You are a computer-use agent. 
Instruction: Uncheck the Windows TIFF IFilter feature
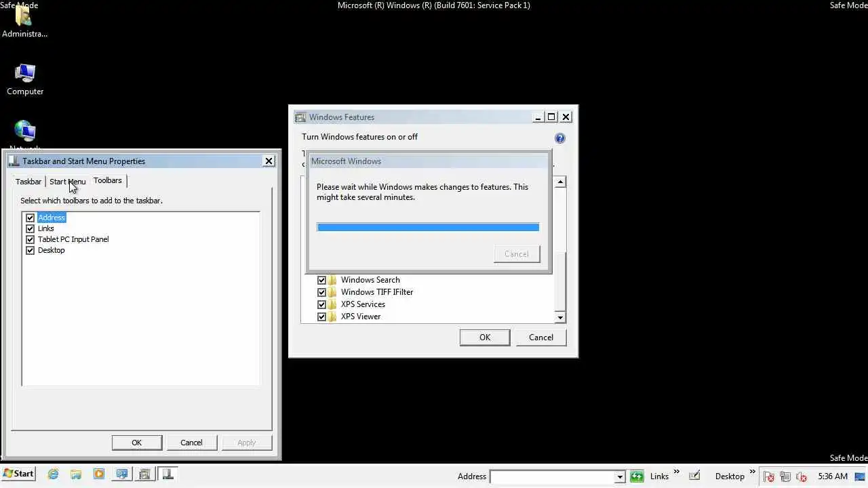click(322, 292)
